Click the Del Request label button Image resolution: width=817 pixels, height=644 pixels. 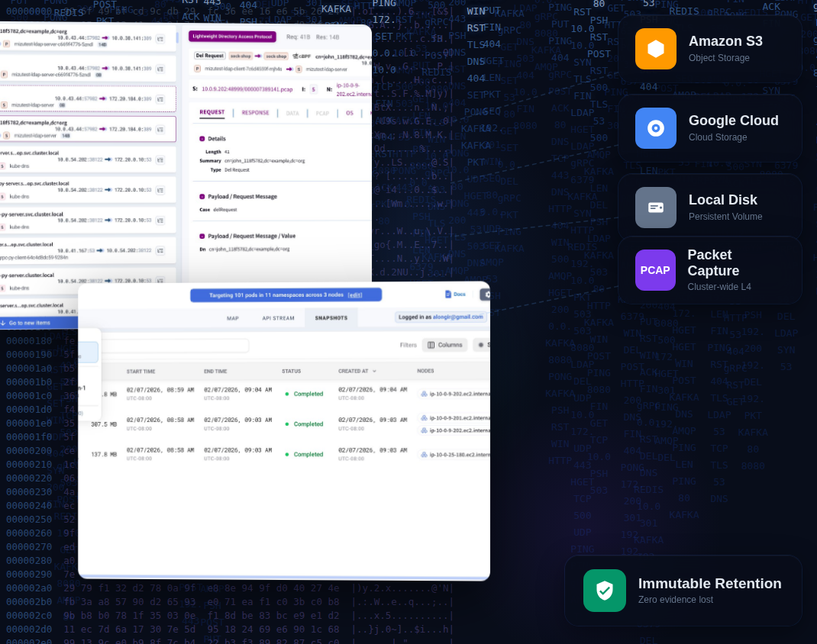click(x=209, y=56)
